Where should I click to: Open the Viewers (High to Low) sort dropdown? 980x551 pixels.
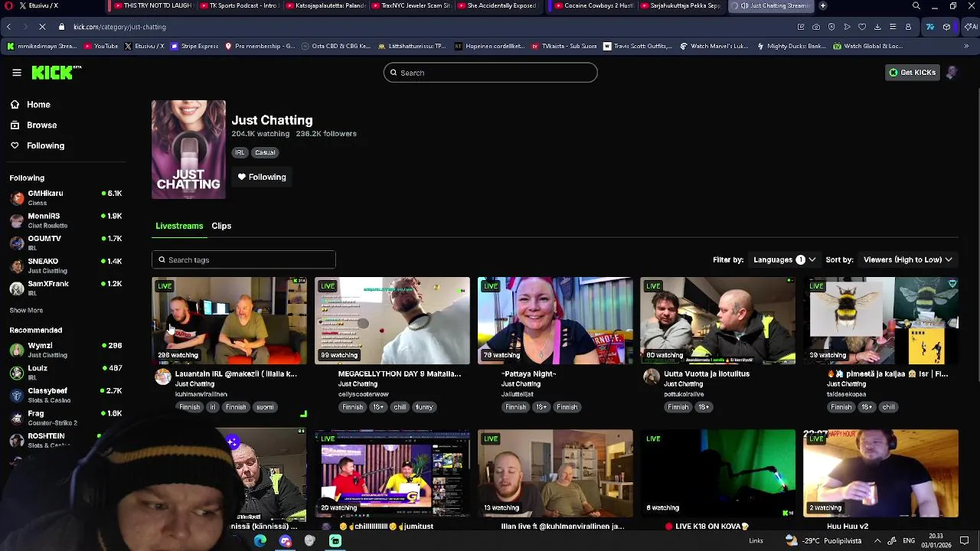[907, 259]
